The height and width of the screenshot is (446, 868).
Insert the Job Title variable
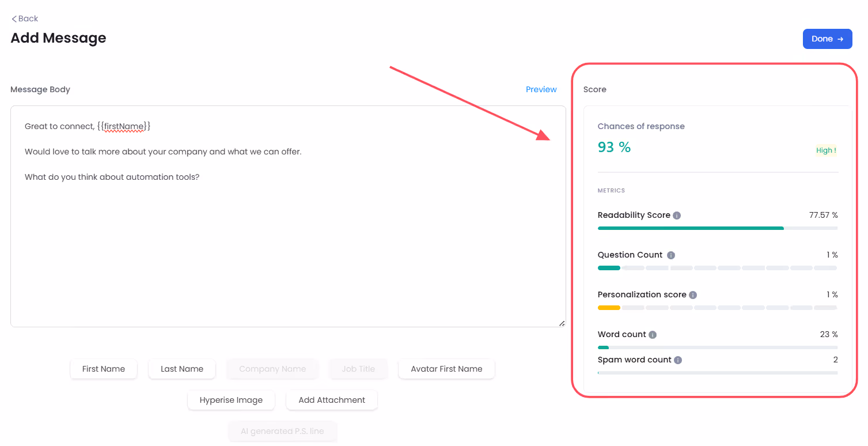click(x=358, y=369)
